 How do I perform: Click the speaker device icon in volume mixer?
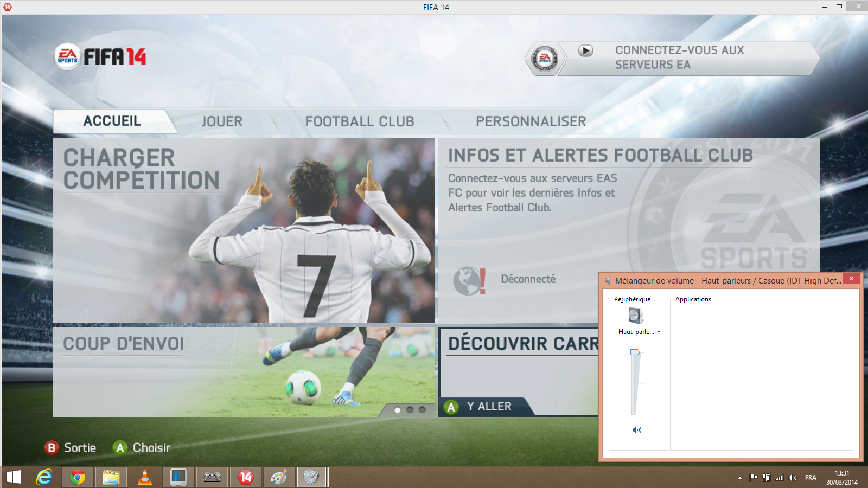[x=635, y=316]
